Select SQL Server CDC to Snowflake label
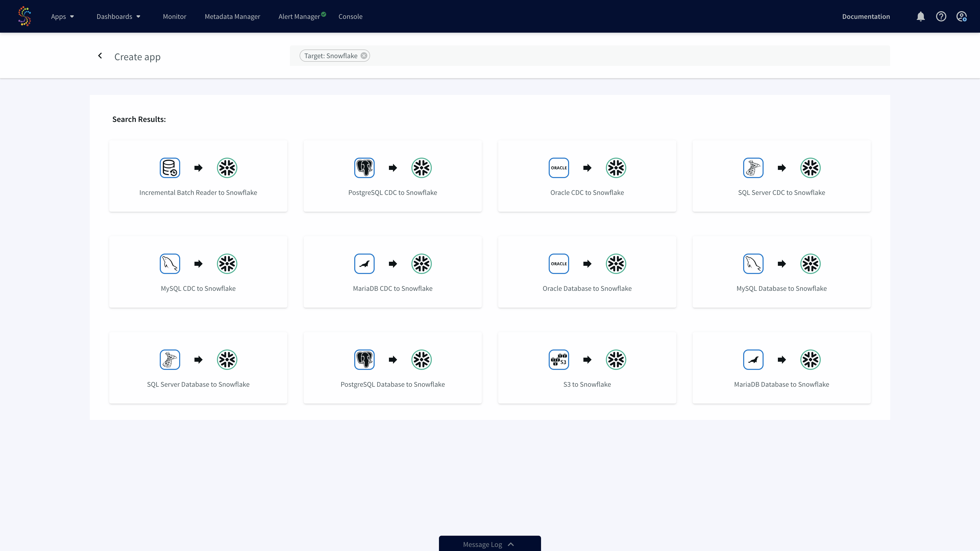 [x=781, y=192]
